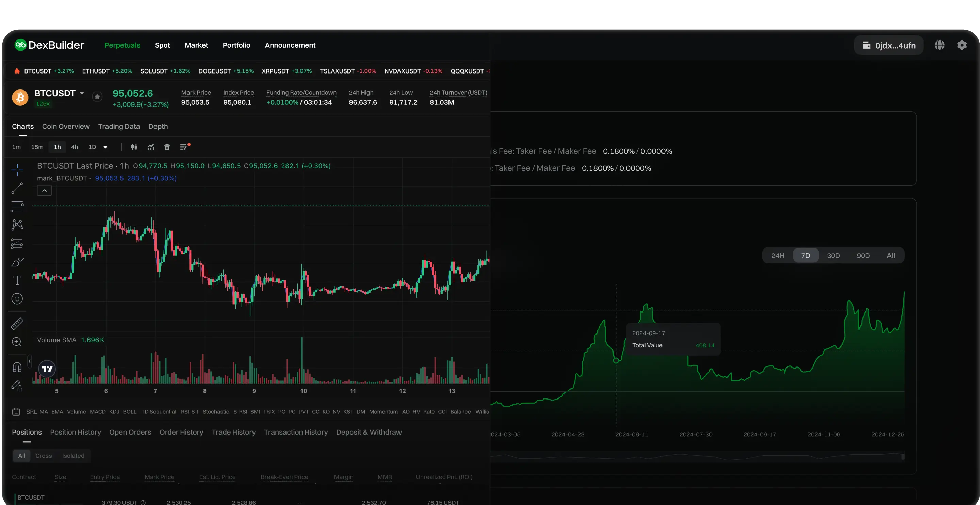
Task: Remove all drawings with trash icon
Action: click(167, 147)
